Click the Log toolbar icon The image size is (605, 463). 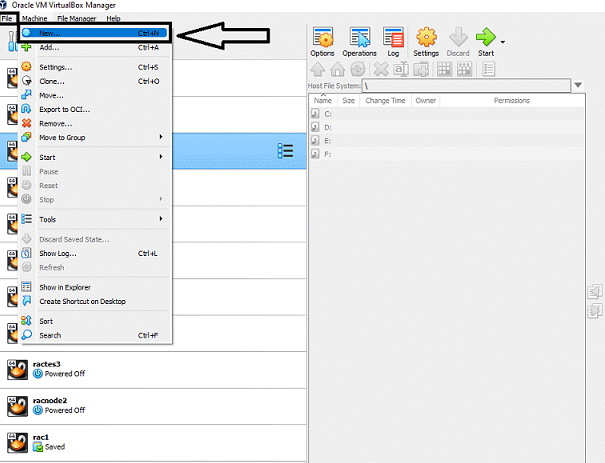393,41
